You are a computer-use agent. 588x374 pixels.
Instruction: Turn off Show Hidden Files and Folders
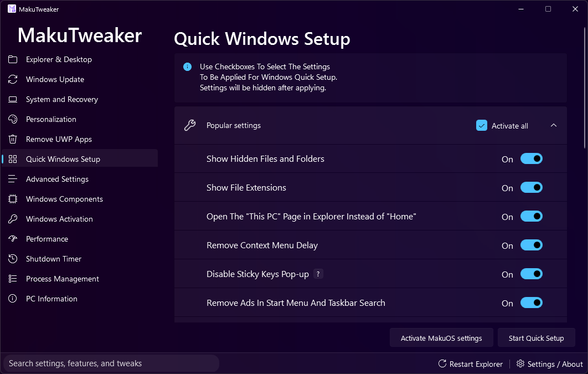coord(532,158)
